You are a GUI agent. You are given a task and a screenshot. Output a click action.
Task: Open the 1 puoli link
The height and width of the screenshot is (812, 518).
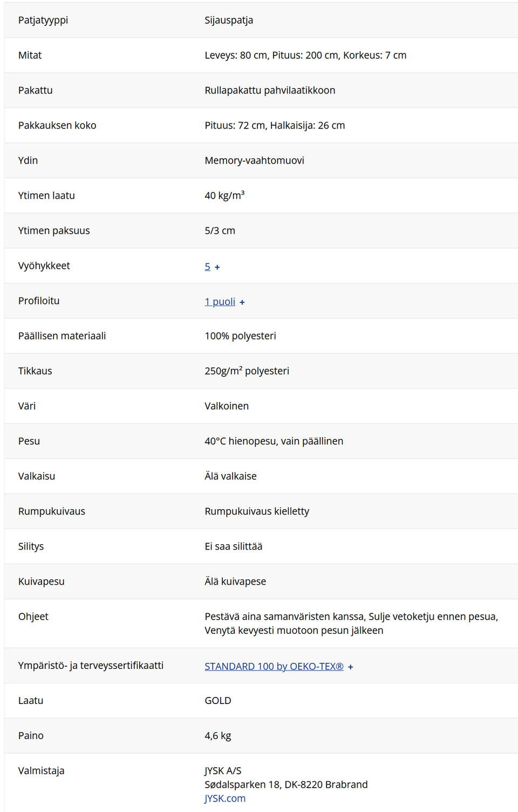[x=220, y=302]
